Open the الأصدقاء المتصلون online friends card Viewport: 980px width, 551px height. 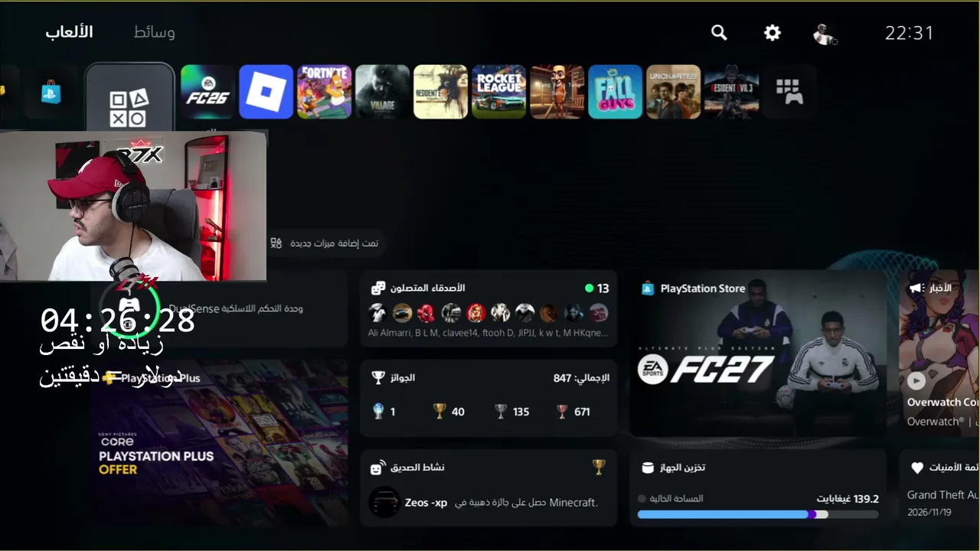[488, 309]
